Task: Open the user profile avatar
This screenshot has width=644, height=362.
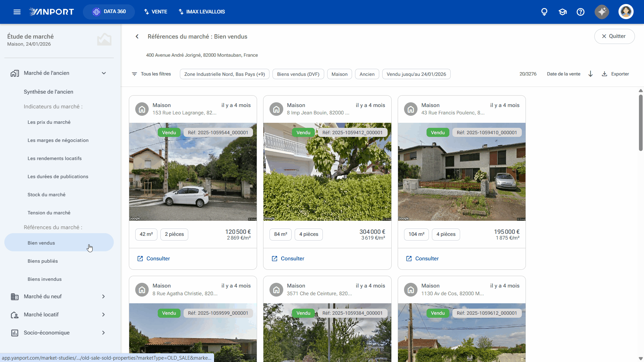Action: pos(626,12)
